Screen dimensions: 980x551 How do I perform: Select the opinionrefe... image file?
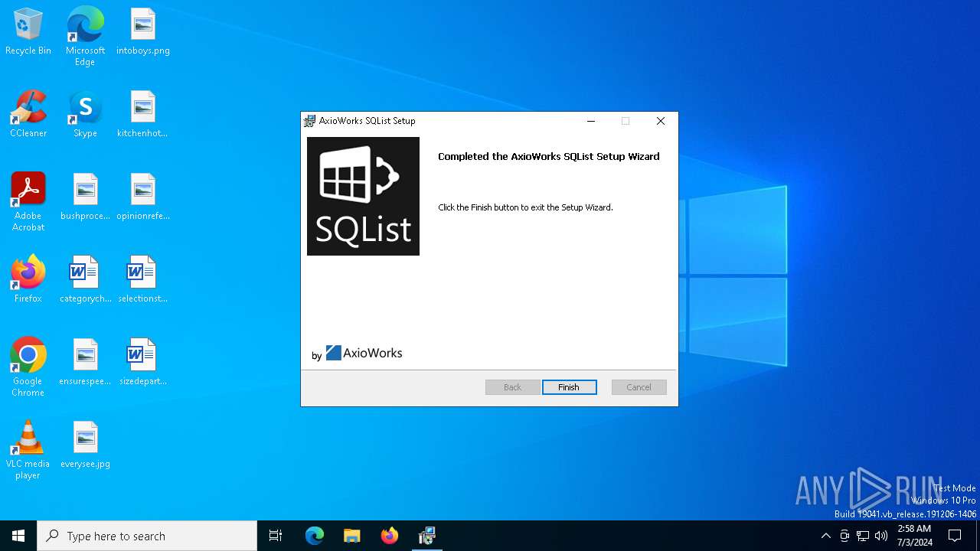tap(143, 197)
